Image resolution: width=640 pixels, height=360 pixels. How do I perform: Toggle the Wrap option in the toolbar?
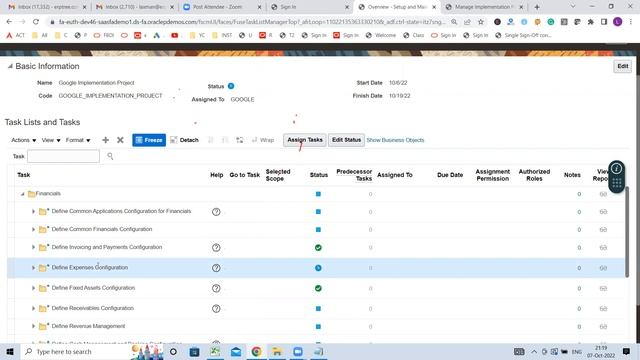click(263, 140)
